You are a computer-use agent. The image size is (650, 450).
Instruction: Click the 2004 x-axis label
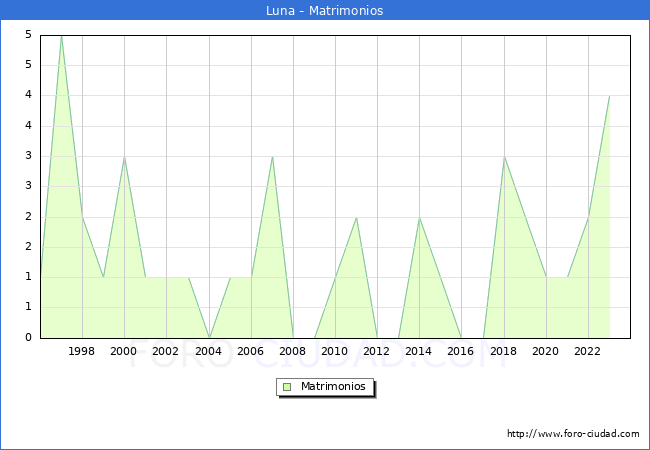pos(209,351)
